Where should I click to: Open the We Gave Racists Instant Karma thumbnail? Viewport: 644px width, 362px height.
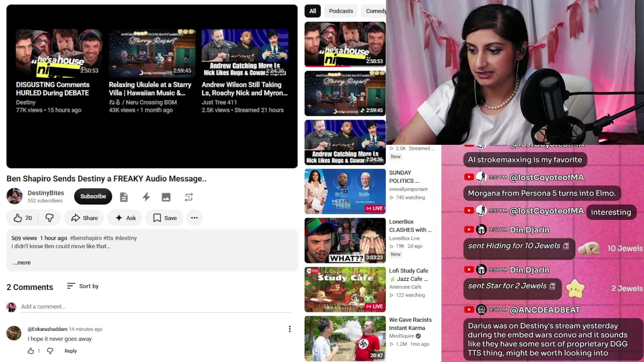345,338
